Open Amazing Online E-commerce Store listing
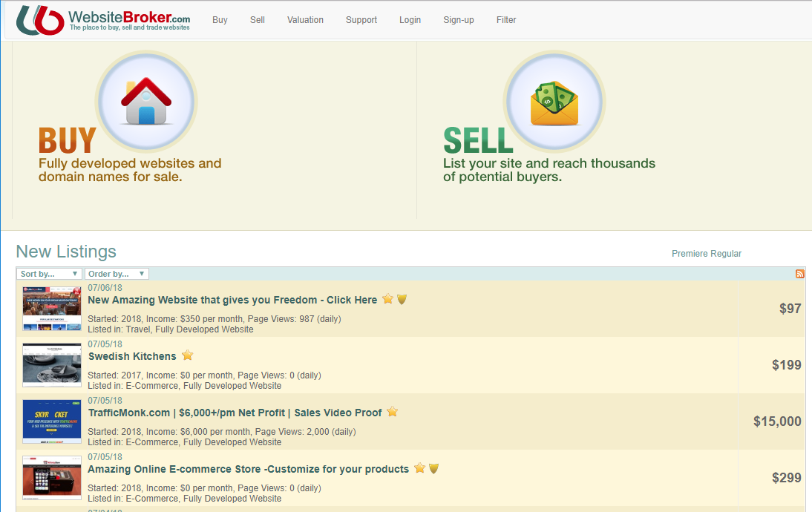Viewport: 812px width, 512px height. (249, 469)
